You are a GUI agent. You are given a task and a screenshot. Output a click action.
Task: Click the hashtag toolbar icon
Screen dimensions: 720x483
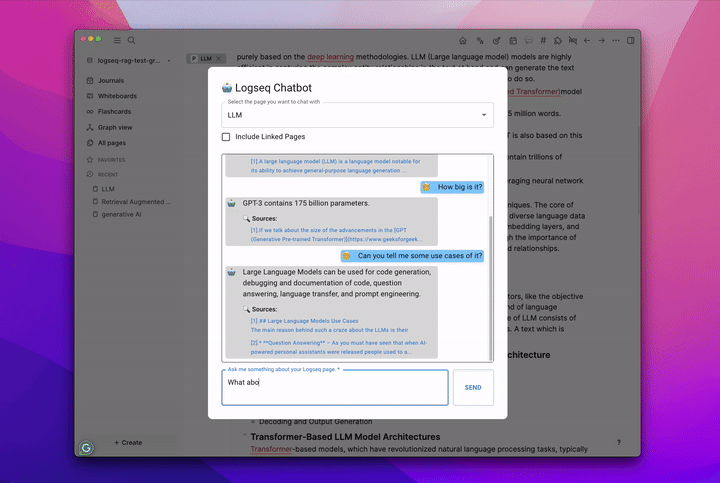click(543, 40)
